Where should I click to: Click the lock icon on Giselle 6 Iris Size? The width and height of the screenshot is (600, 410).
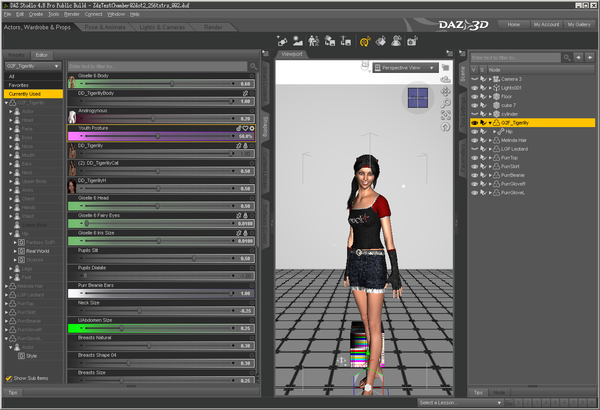point(245,233)
